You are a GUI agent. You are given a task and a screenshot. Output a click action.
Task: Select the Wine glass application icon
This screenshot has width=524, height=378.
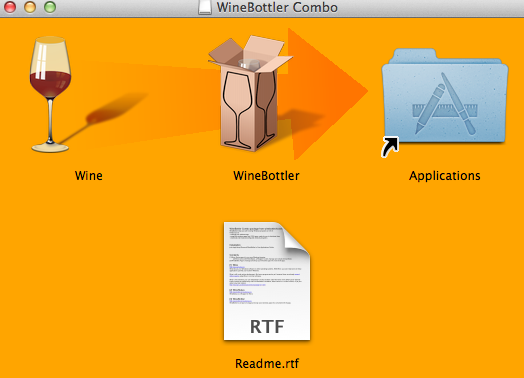50,94
